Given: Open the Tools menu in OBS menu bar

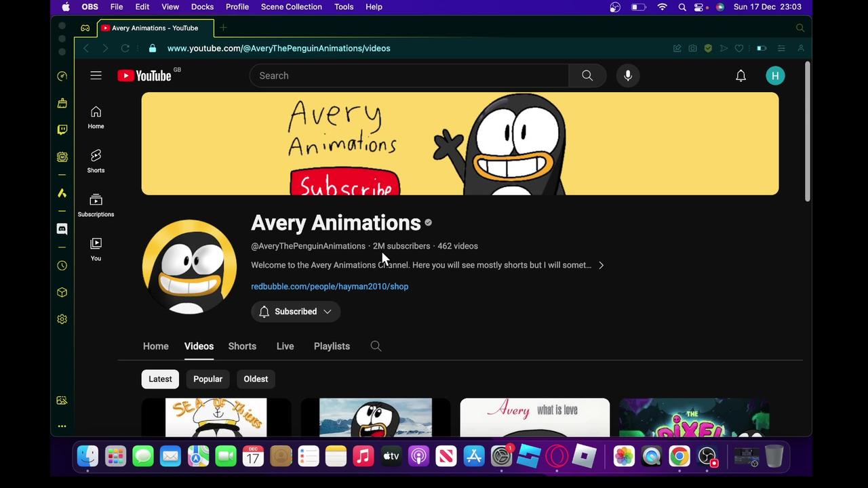Looking at the screenshot, I should [x=344, y=7].
